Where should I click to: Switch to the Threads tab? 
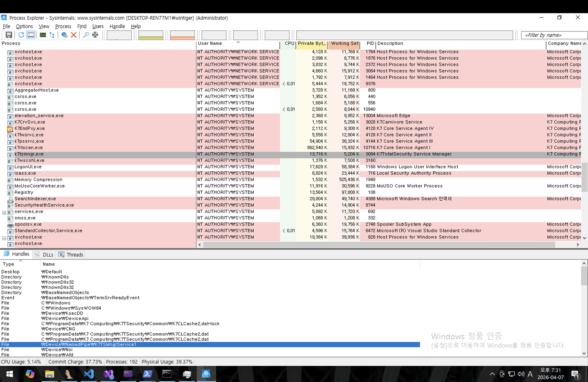click(71, 254)
